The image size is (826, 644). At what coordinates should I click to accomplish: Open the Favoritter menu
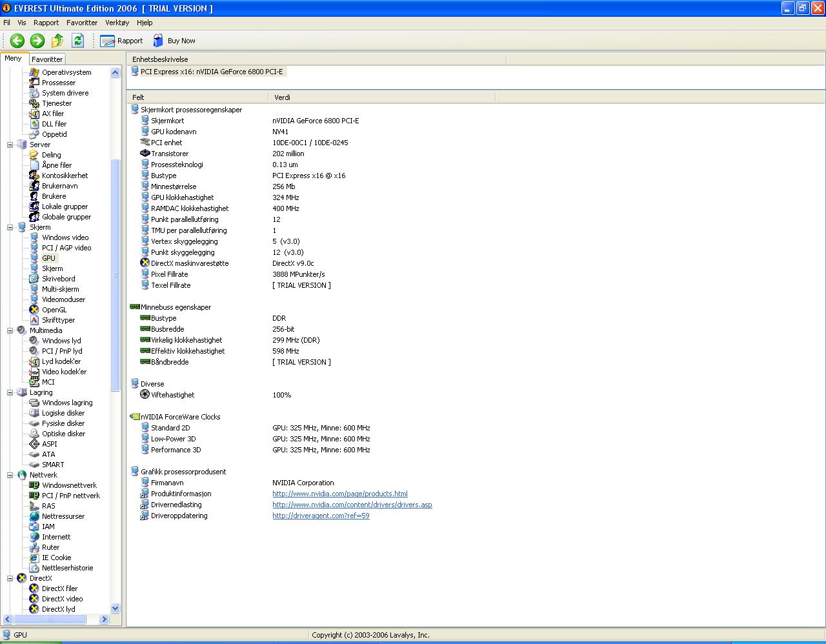[x=82, y=23]
